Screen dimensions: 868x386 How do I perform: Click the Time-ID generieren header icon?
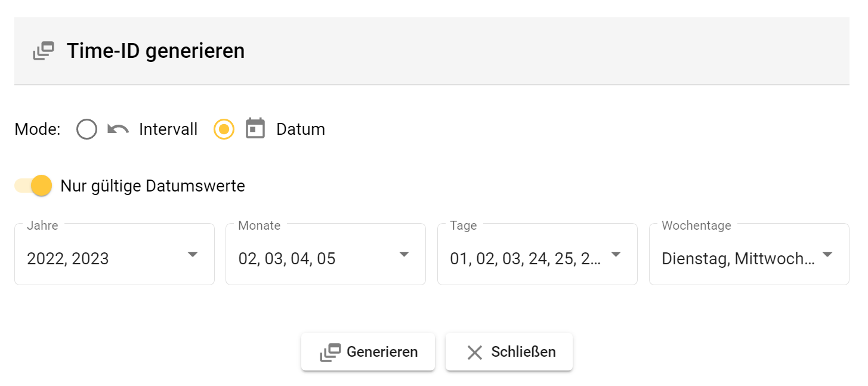42,51
